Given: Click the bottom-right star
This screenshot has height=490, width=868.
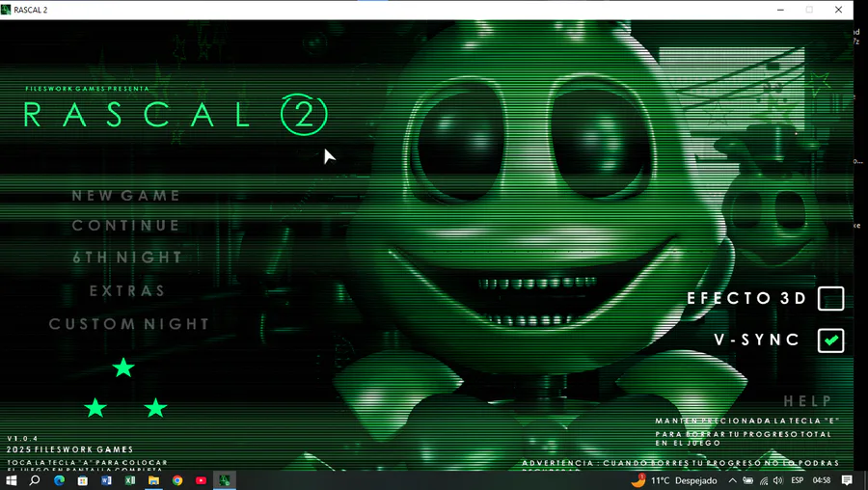Looking at the screenshot, I should pos(155,408).
